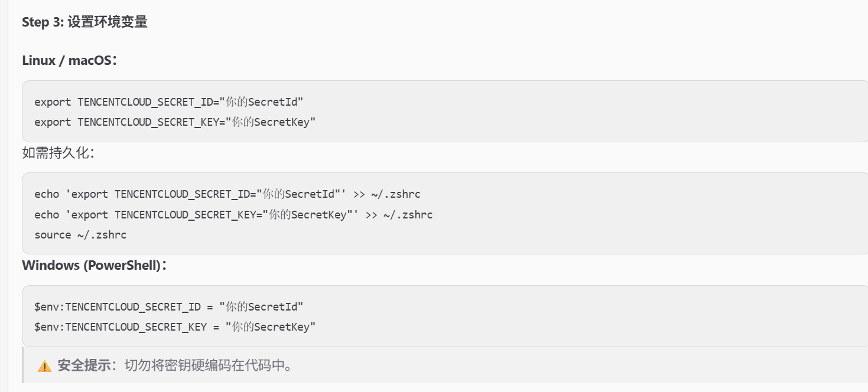Click "~/.zshrc" path in second echo line
The image size is (868, 392).
tap(408, 214)
